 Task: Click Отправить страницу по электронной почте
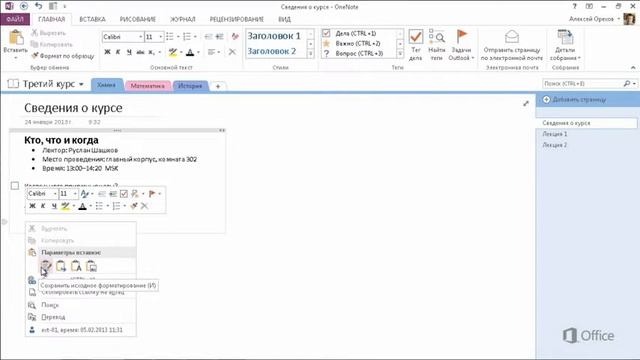point(512,44)
